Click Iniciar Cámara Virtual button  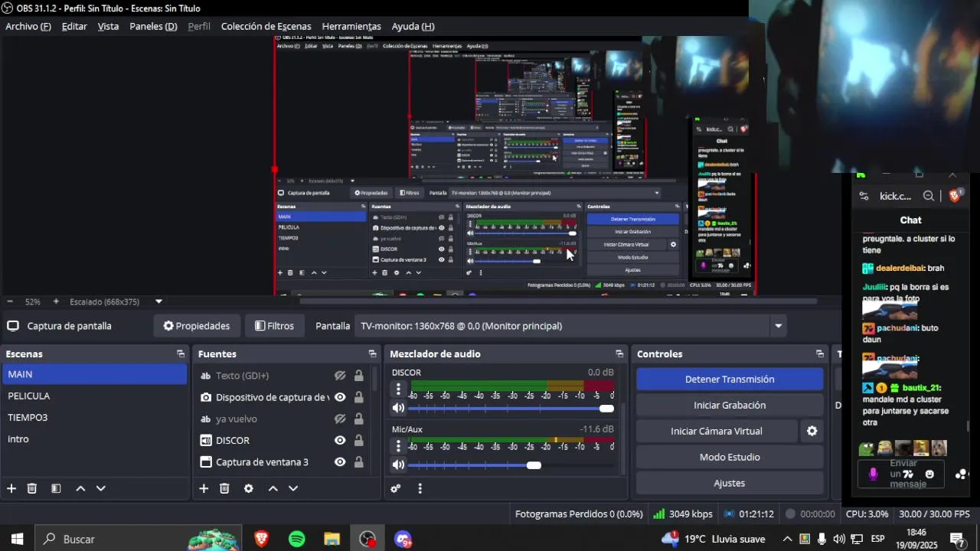point(717,431)
